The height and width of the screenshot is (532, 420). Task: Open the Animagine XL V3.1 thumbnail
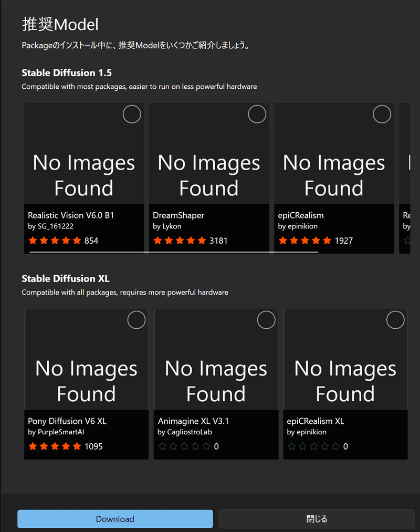point(216,359)
